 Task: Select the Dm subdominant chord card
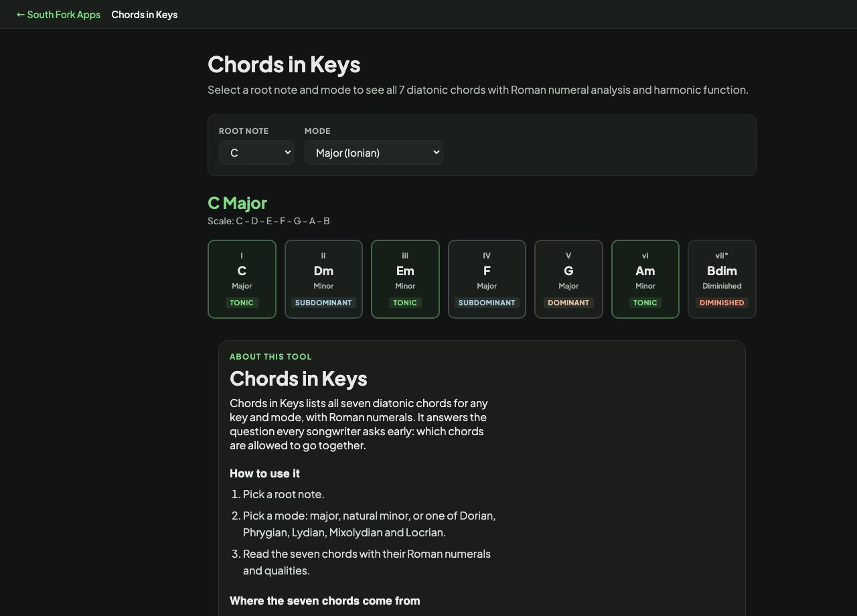coord(323,279)
